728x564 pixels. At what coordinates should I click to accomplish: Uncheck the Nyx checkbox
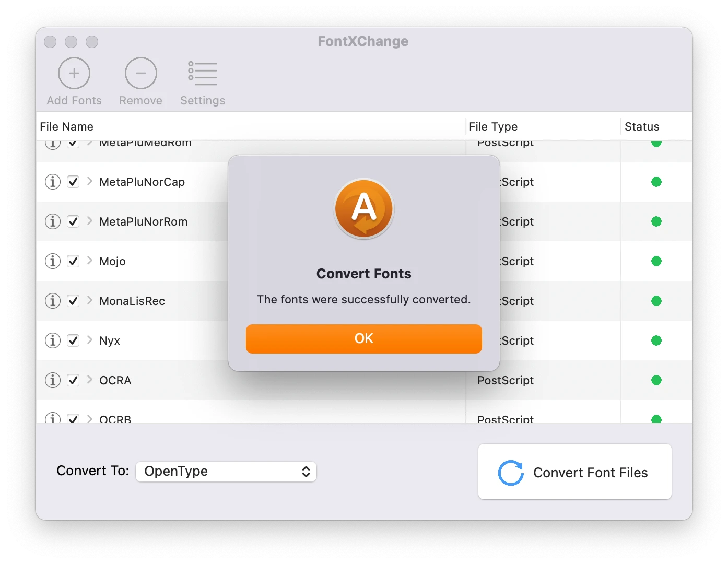[73, 340]
